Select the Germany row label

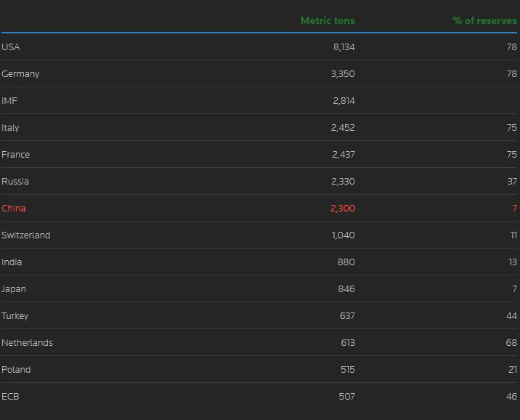[20, 74]
